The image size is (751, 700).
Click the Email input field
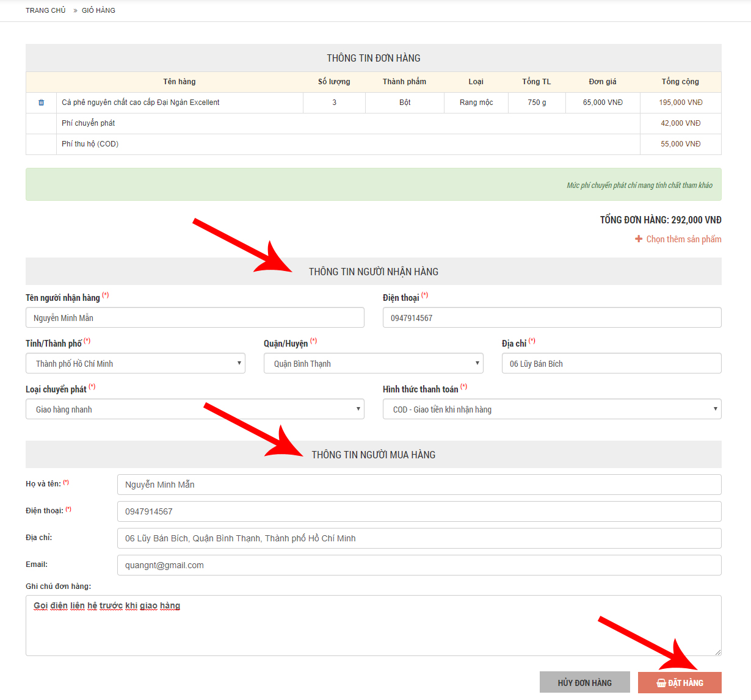pyautogui.click(x=419, y=565)
